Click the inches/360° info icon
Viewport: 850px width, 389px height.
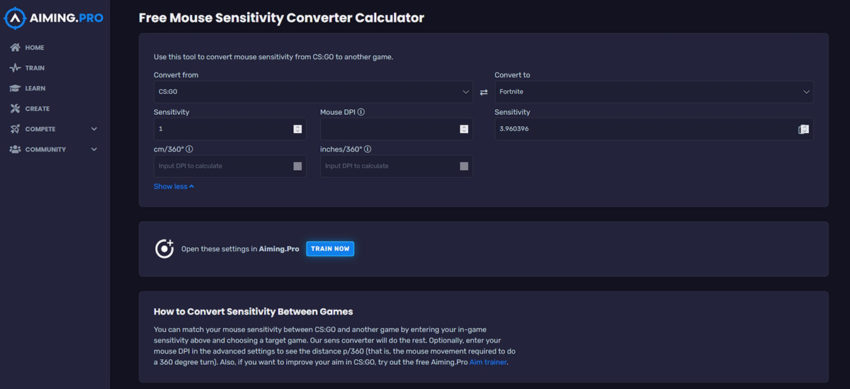(x=368, y=150)
